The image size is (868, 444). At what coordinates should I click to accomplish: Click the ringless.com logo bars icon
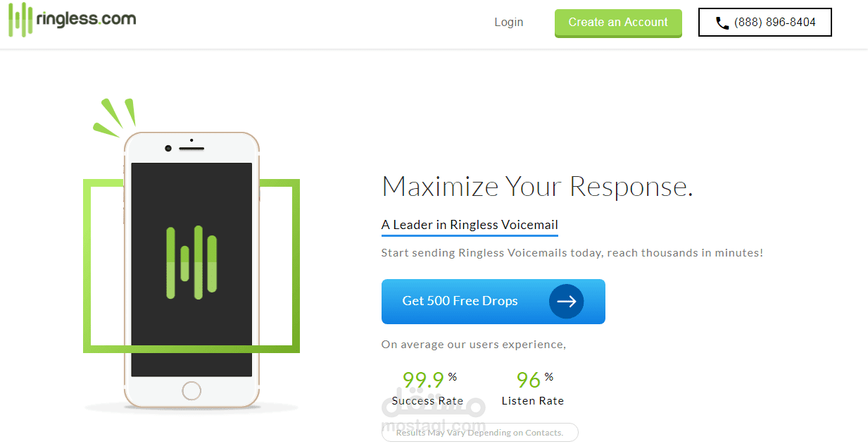[x=20, y=20]
